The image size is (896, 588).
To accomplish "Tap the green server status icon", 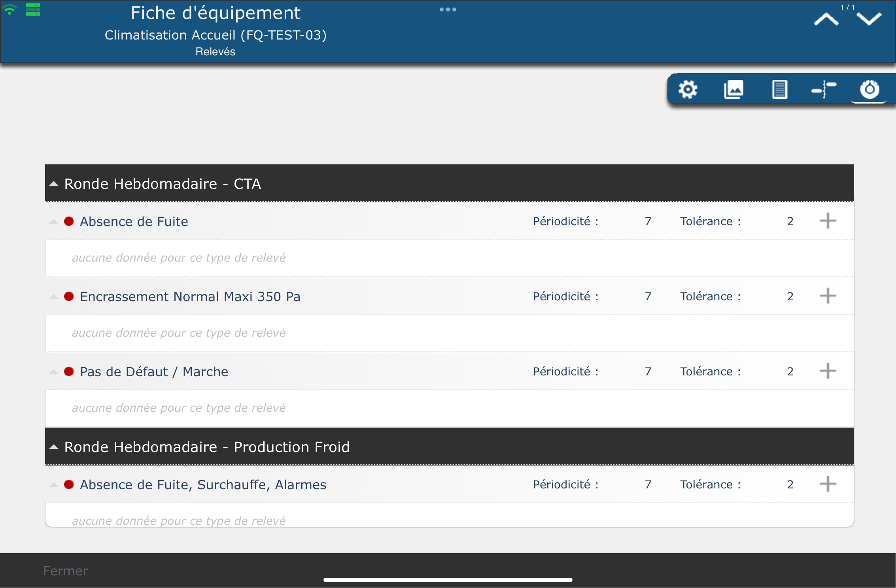I will click(33, 9).
